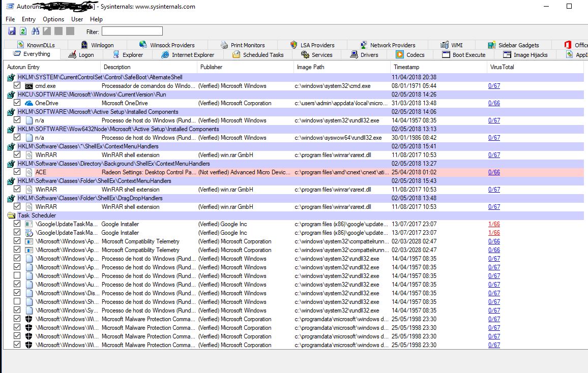Click the first Malware Protection shield icon
Viewport: 588px width, 373px height.
tap(29, 319)
